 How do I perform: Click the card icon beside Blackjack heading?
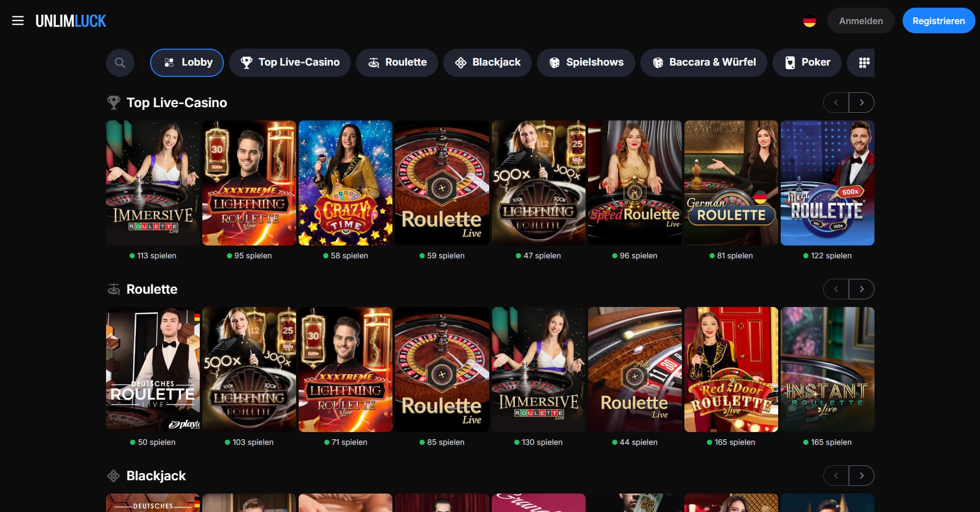[113, 476]
